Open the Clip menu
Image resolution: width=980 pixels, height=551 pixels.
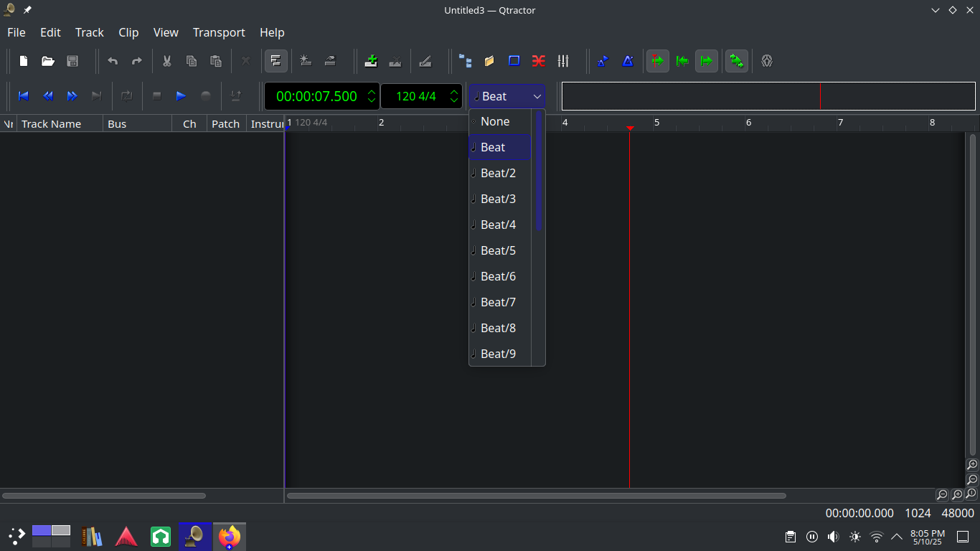[128, 32]
